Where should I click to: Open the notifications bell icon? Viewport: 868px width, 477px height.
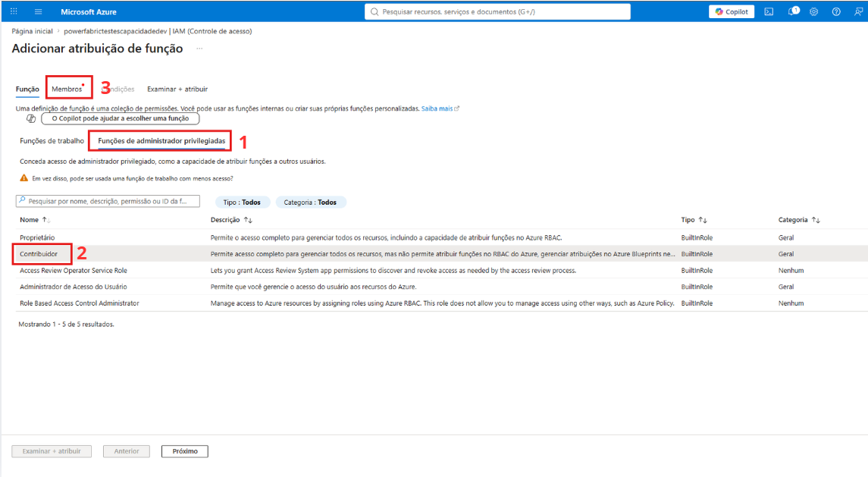793,11
